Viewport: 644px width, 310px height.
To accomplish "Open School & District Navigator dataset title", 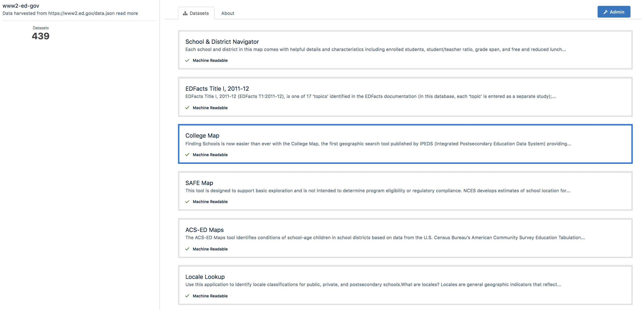I will point(222,42).
